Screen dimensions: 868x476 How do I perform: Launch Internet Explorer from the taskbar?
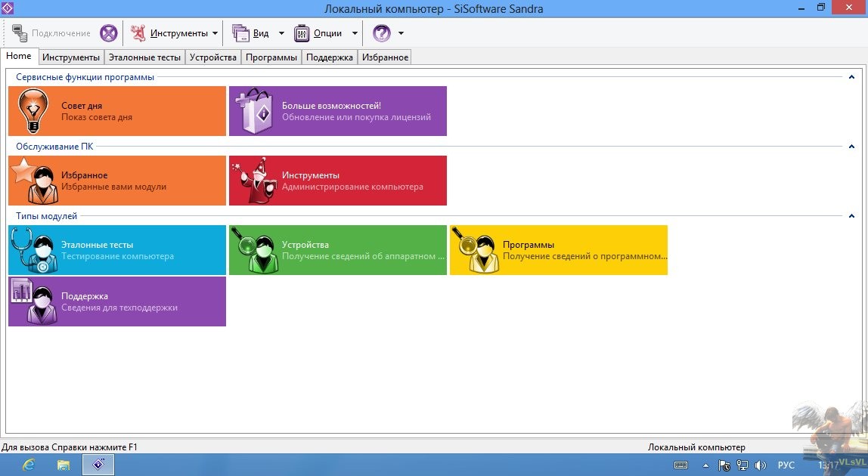point(29,465)
